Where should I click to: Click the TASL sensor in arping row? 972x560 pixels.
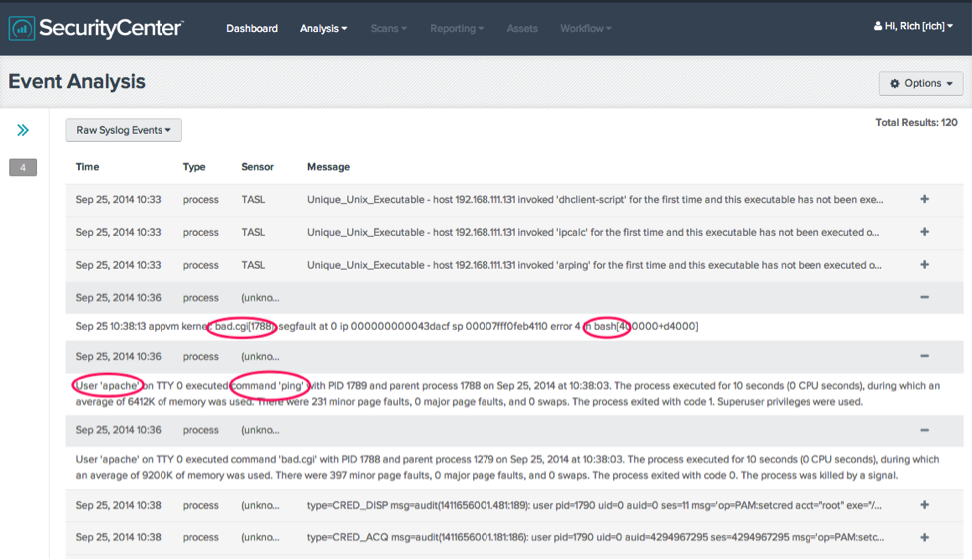pyautogui.click(x=253, y=265)
